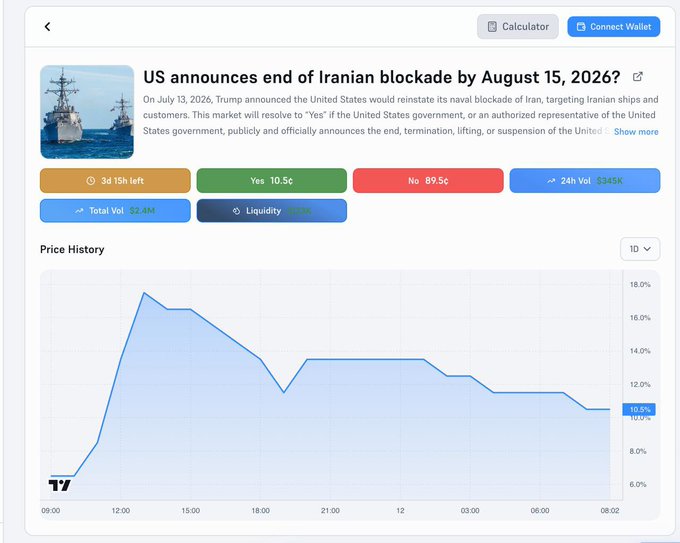Click the market title text
Screen dimensions: 680x543
click(x=382, y=77)
